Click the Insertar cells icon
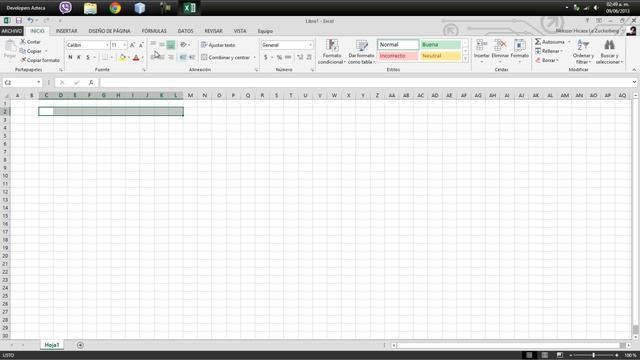This screenshot has width=640, height=360. click(482, 45)
